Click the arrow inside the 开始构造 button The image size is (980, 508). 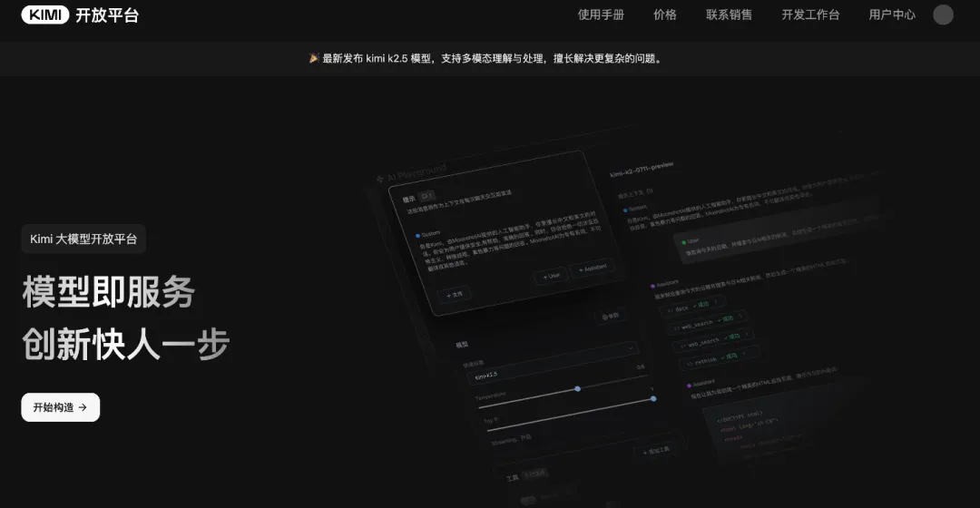click(83, 407)
